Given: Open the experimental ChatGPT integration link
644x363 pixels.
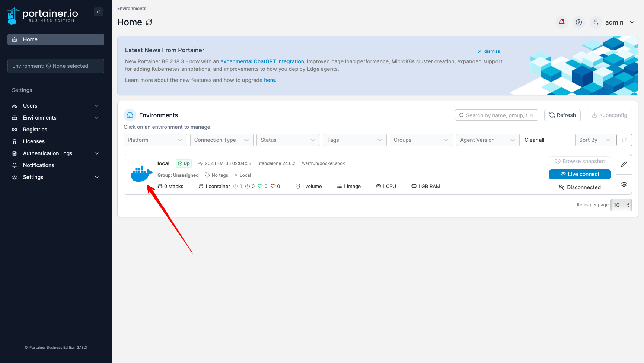Looking at the screenshot, I should [262, 61].
